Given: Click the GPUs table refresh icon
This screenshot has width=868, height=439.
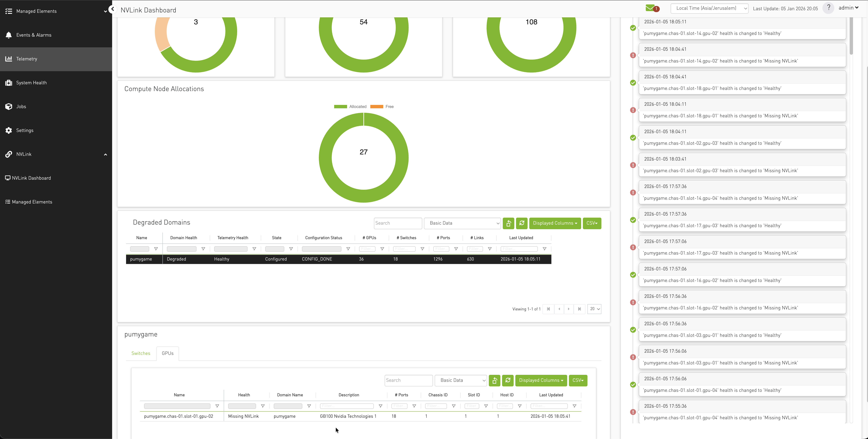Looking at the screenshot, I should click(508, 380).
